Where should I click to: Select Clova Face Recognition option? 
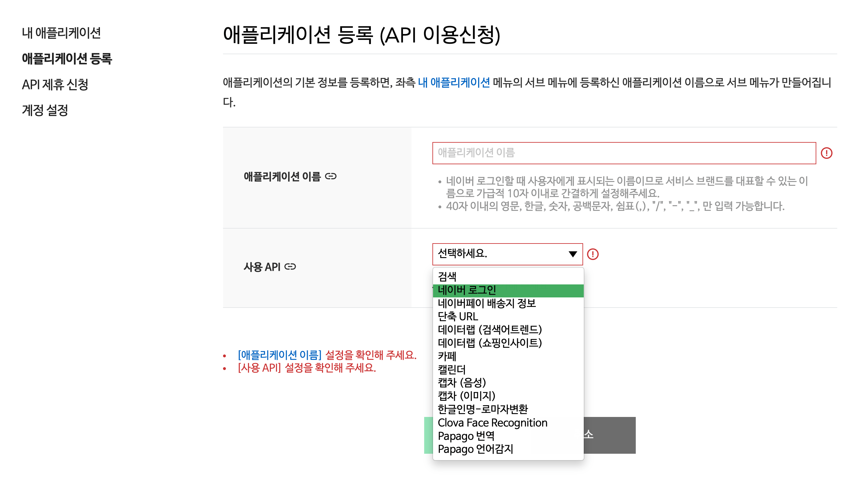[492, 423]
